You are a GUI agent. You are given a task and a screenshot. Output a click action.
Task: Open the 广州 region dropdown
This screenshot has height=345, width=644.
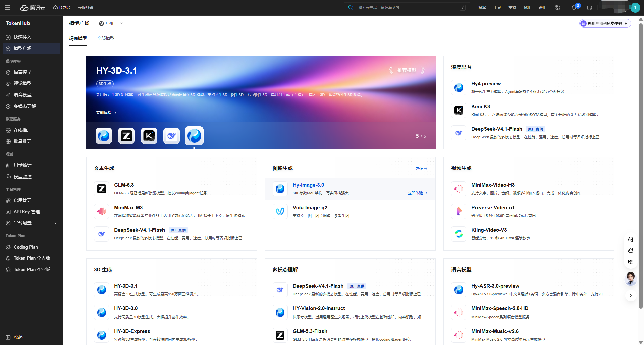pyautogui.click(x=111, y=23)
